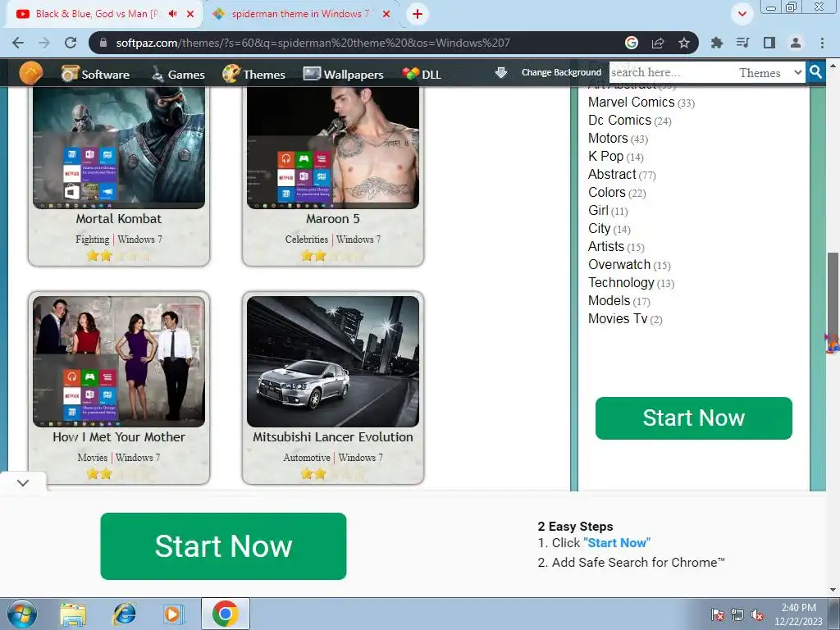Open the Automotive category link
This screenshot has width=840, height=630.
point(307,458)
